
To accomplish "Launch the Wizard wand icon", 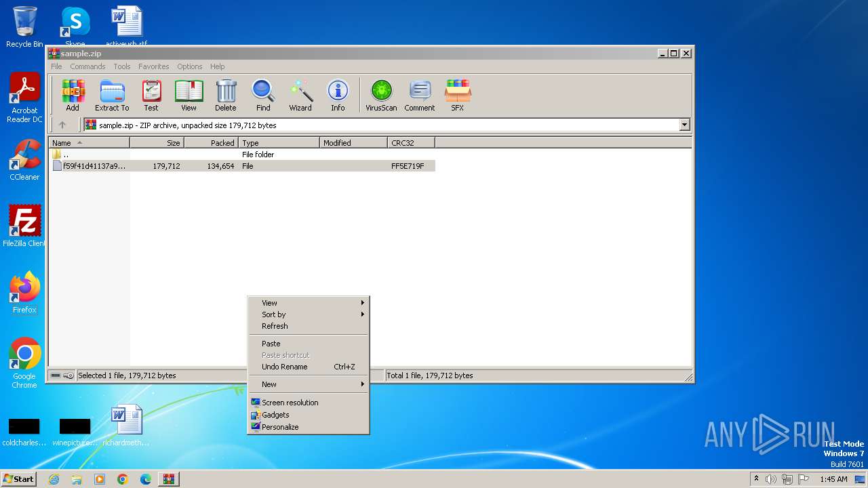I will (x=300, y=95).
